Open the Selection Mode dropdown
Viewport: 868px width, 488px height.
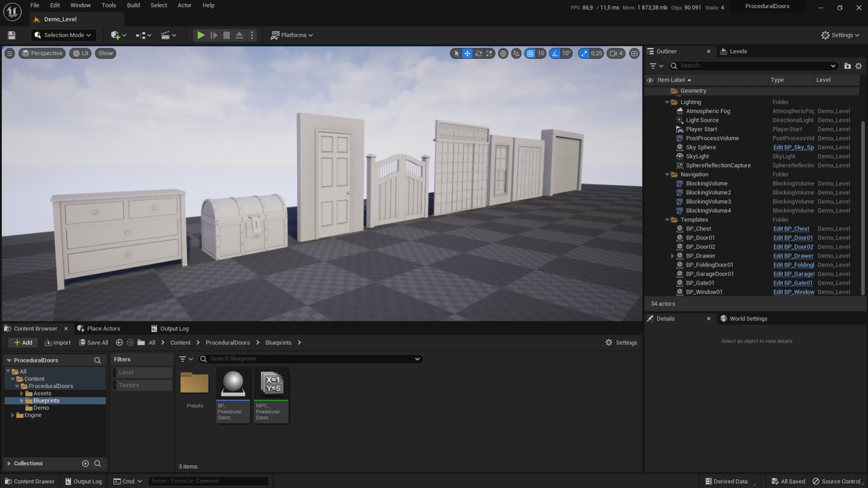[x=63, y=35]
